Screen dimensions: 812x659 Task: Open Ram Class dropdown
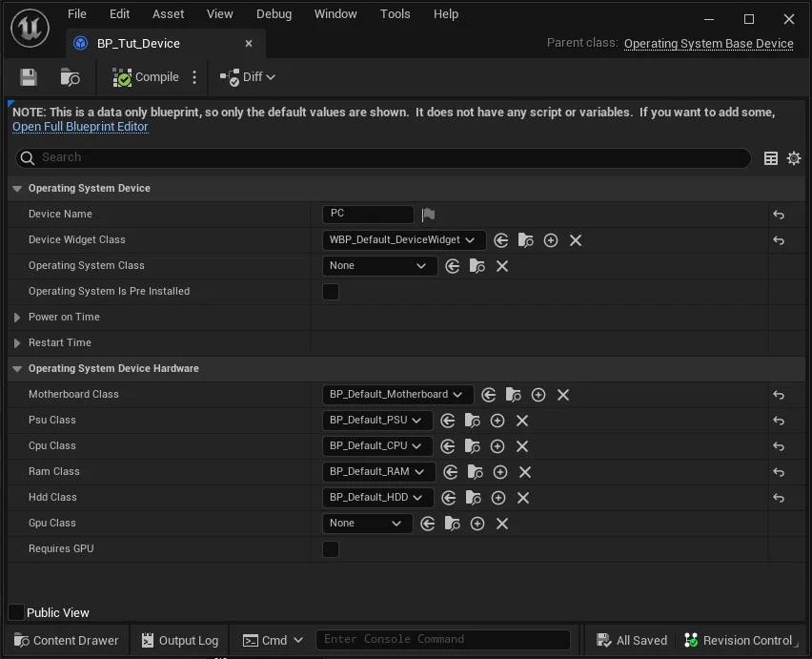pyautogui.click(x=378, y=471)
